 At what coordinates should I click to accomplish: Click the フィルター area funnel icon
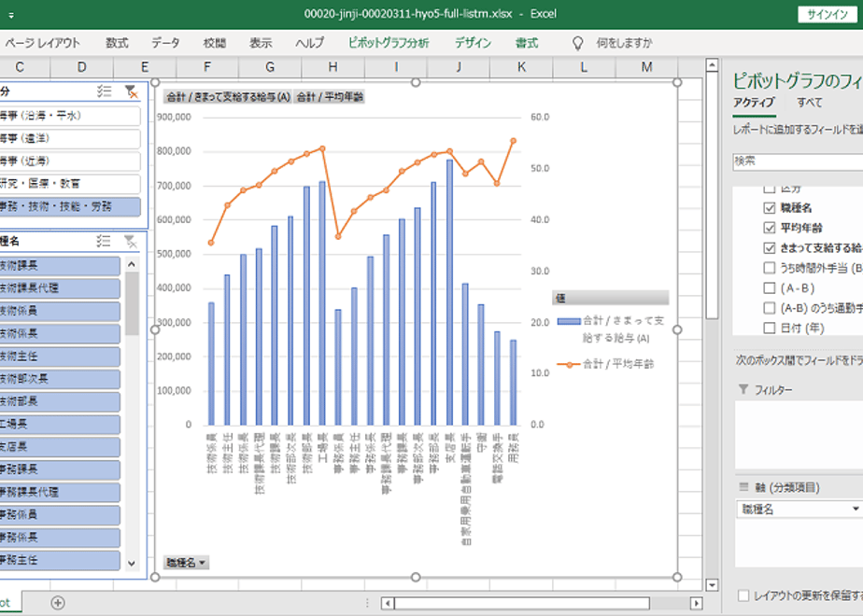743,389
